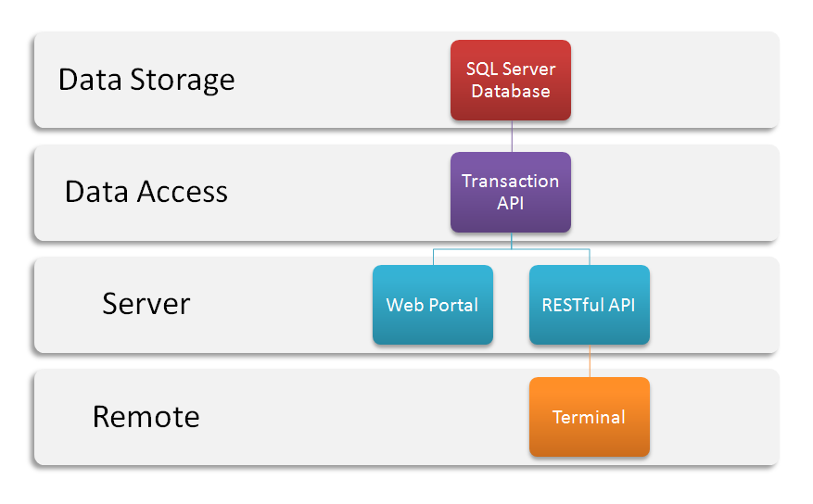Select the Server layer label
The image size is (813, 504).
146,304
